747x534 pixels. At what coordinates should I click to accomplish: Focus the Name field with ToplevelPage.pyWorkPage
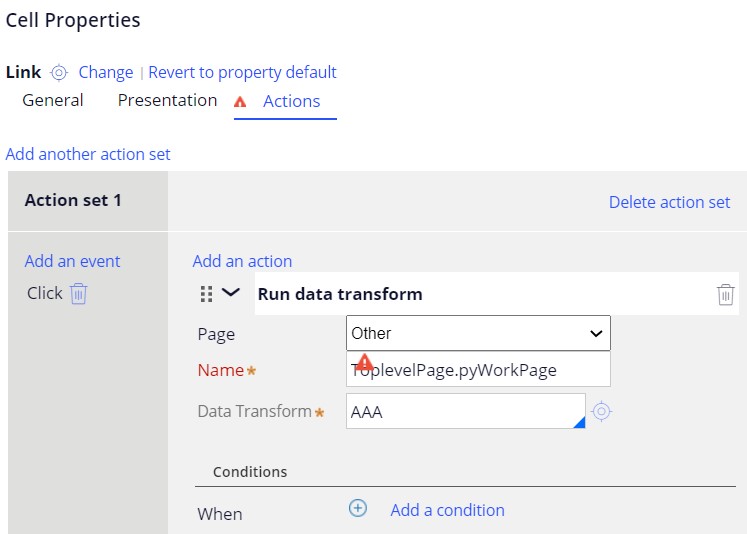point(478,369)
